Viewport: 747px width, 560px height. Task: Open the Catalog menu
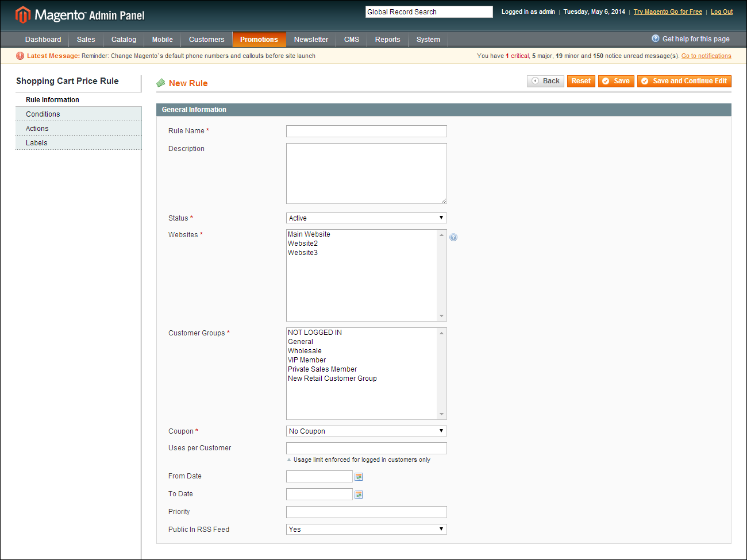[x=124, y=40]
